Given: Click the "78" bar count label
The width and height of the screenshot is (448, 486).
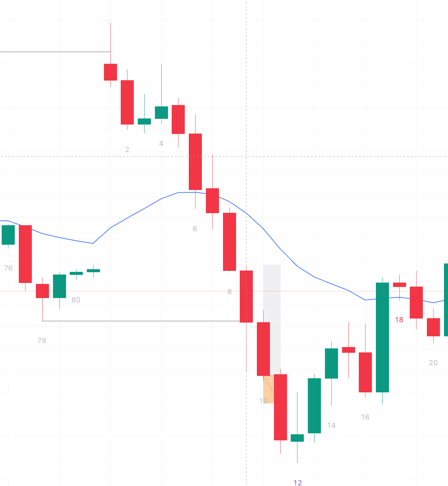Looking at the screenshot, I should point(42,340).
